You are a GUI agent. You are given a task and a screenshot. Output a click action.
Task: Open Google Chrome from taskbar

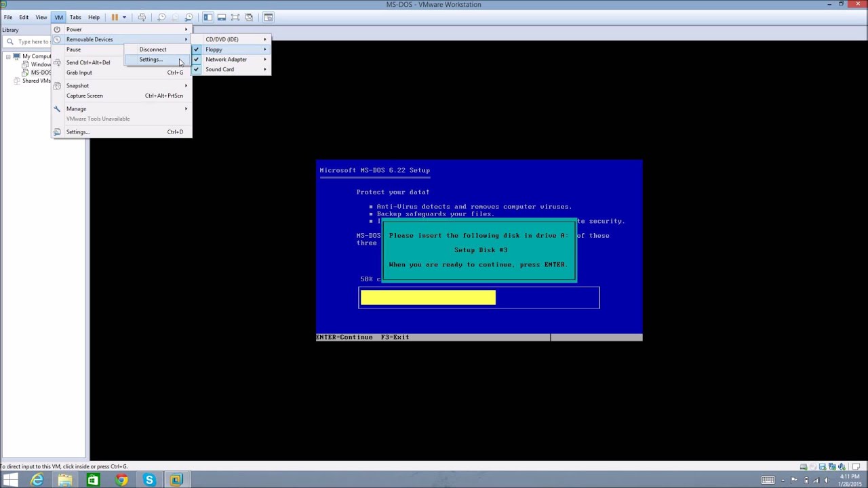121,481
